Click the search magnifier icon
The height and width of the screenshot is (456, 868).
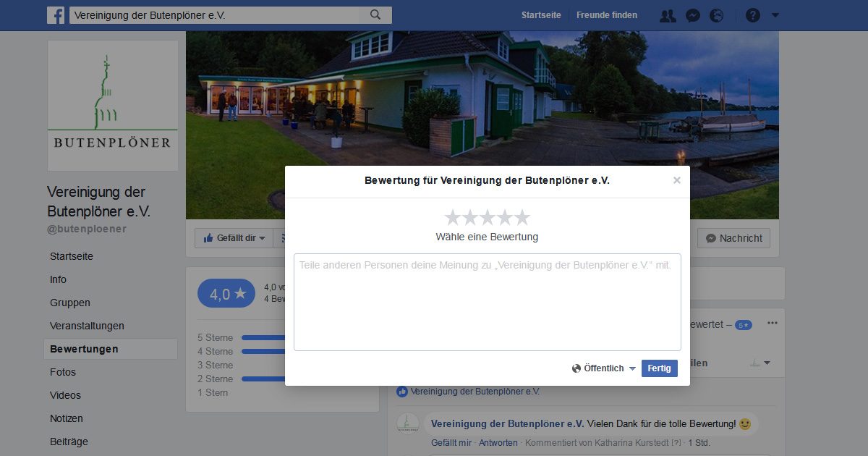(375, 15)
